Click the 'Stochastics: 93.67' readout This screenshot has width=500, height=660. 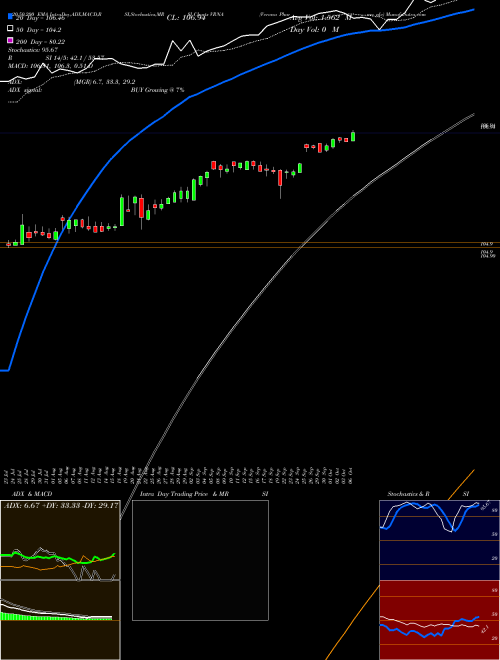click(x=33, y=50)
